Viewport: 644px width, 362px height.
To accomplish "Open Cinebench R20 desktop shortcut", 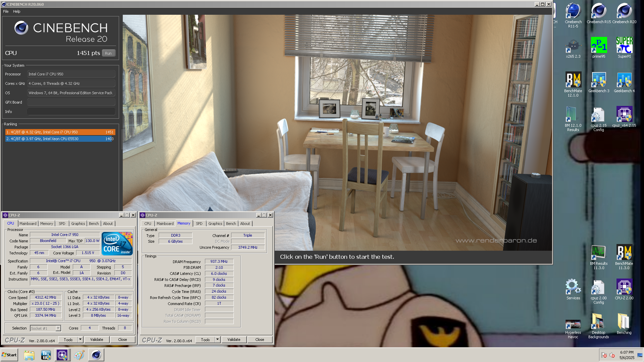I will 624,13.
